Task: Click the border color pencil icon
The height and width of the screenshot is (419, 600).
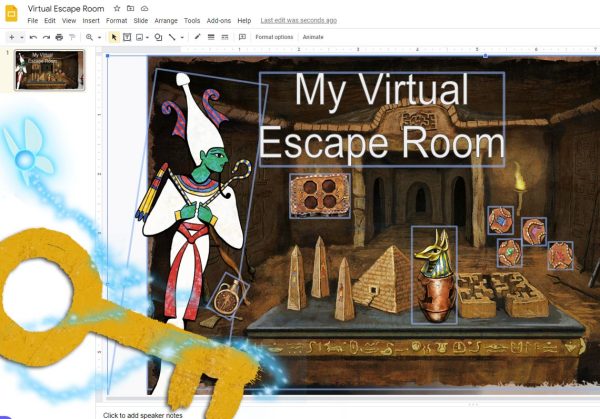Action: pyautogui.click(x=197, y=37)
